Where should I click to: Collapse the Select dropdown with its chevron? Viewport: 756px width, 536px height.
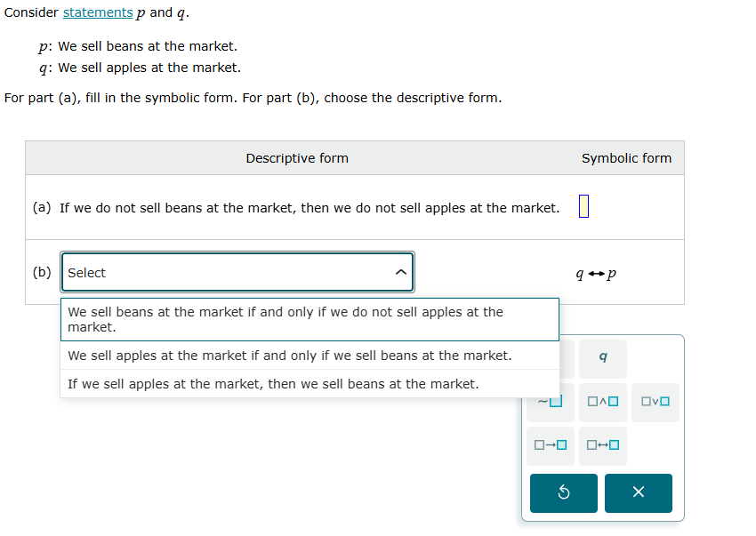(400, 272)
